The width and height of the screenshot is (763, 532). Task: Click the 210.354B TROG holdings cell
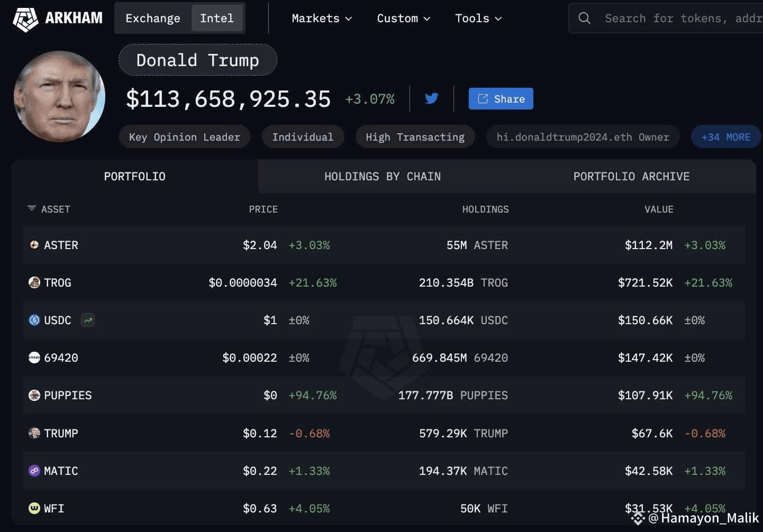click(464, 282)
